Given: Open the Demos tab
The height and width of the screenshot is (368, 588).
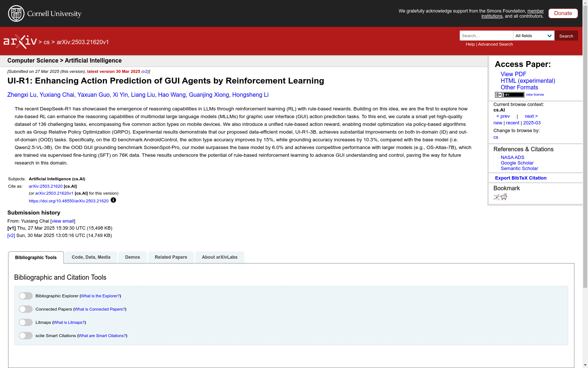Looking at the screenshot, I should (133, 257).
